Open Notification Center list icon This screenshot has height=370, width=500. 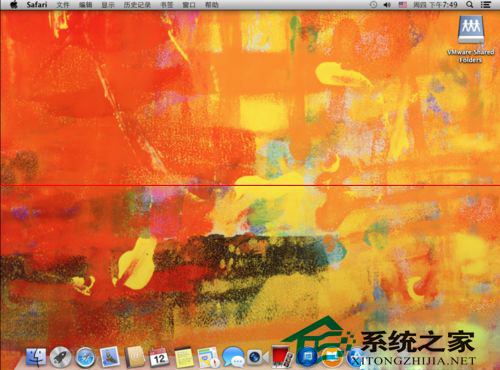[485, 5]
